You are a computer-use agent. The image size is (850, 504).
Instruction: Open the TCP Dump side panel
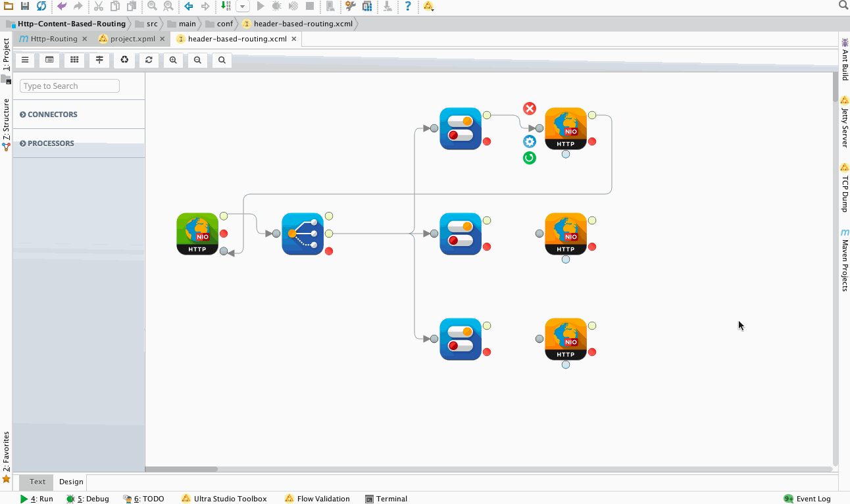(845, 188)
